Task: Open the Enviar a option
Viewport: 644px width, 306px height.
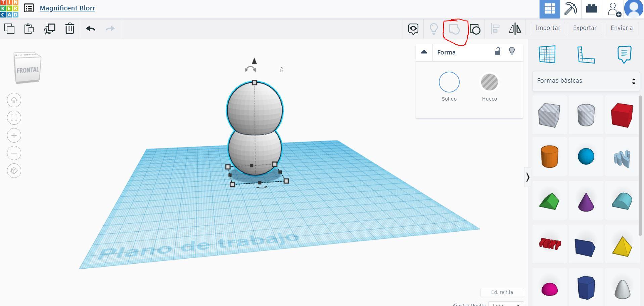Action: (622, 28)
